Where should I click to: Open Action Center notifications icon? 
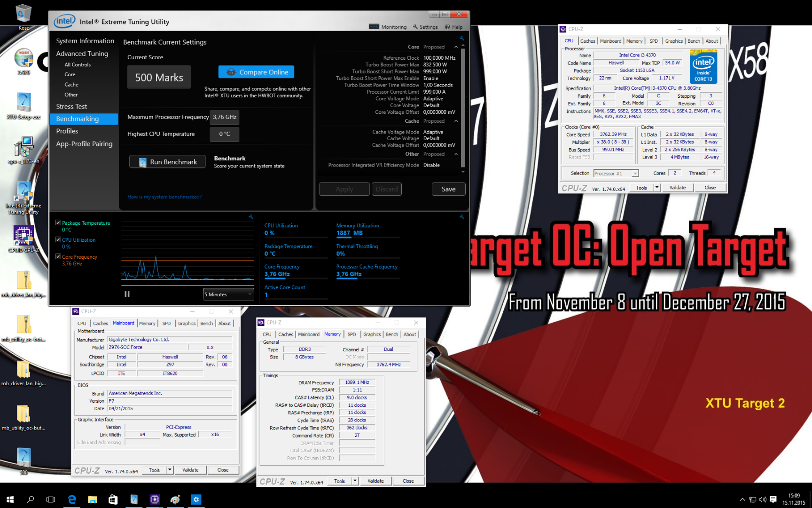point(773,500)
